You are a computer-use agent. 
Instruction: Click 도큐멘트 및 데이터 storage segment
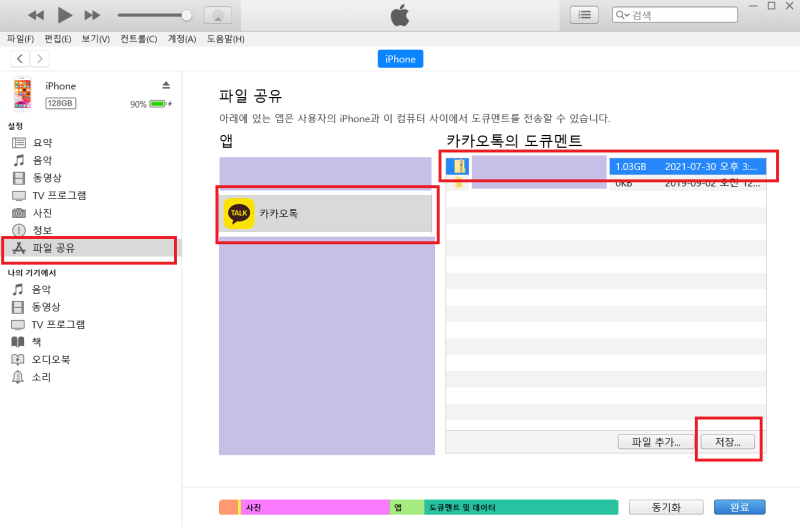521,507
